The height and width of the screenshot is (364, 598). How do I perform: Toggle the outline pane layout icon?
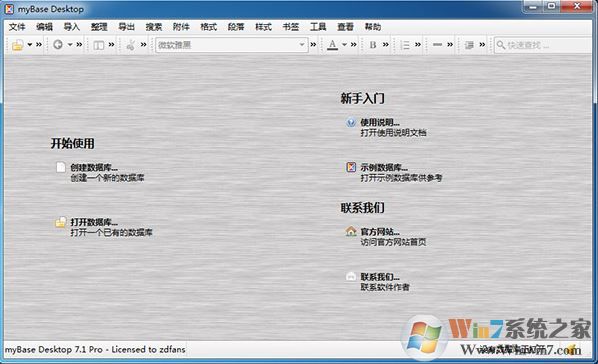tap(98, 45)
